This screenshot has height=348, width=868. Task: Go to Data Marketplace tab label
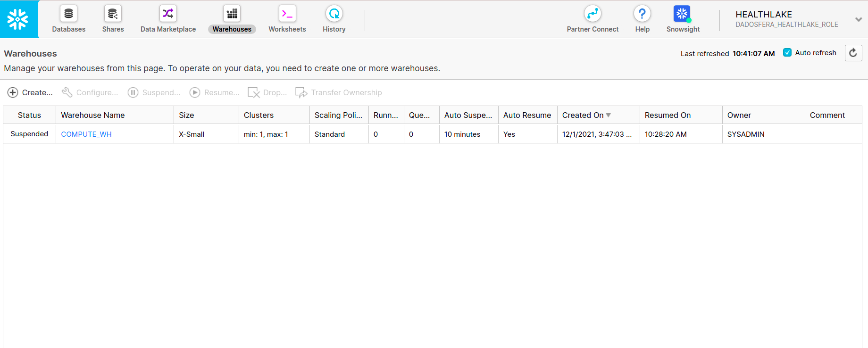(x=168, y=29)
